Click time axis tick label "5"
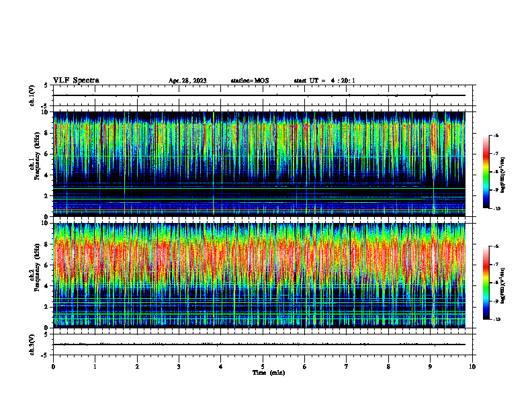The width and height of the screenshot is (532, 411). click(263, 367)
